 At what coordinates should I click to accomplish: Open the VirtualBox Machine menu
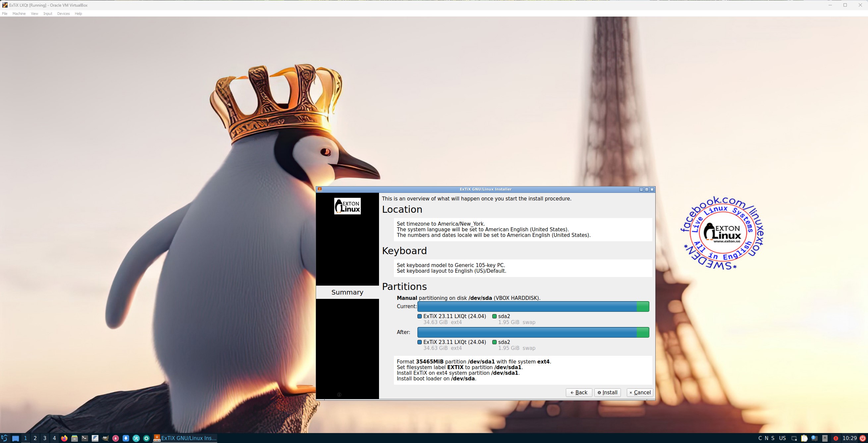click(19, 14)
